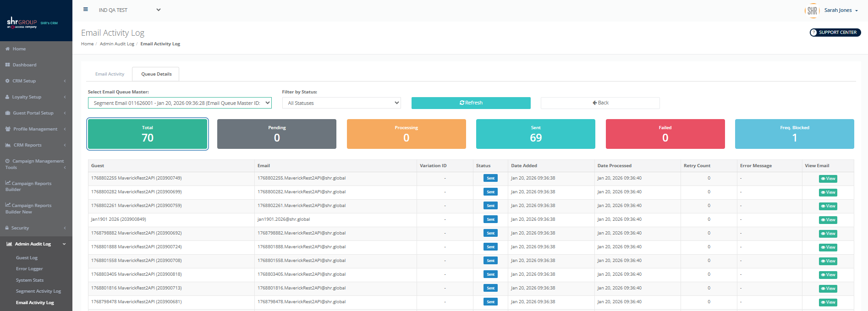View email for guest 203900713
The height and width of the screenshot is (311, 868).
pyautogui.click(x=828, y=289)
